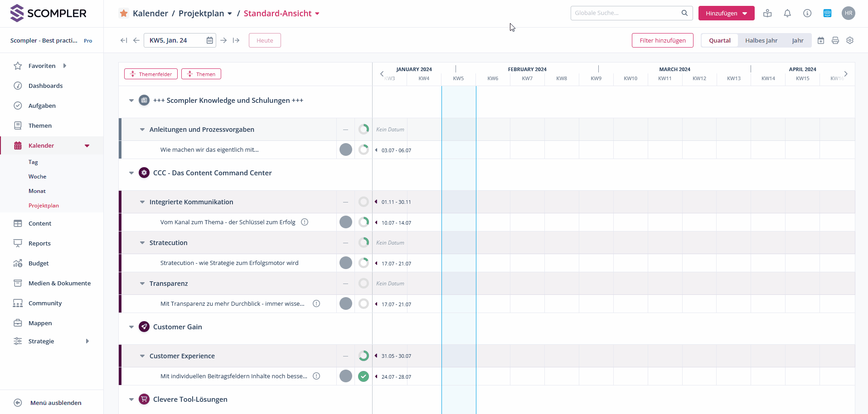
Task: Click the progress circle for Customer Experience
Action: [364, 356]
